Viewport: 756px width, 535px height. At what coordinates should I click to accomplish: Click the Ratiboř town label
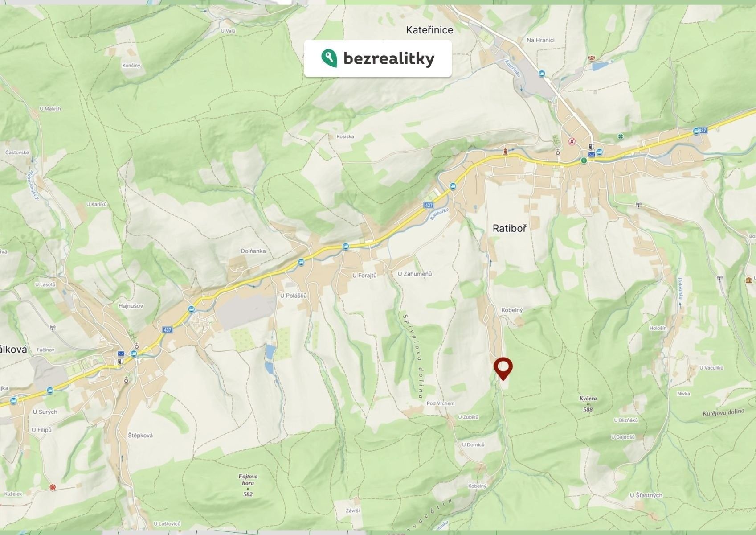click(x=509, y=228)
